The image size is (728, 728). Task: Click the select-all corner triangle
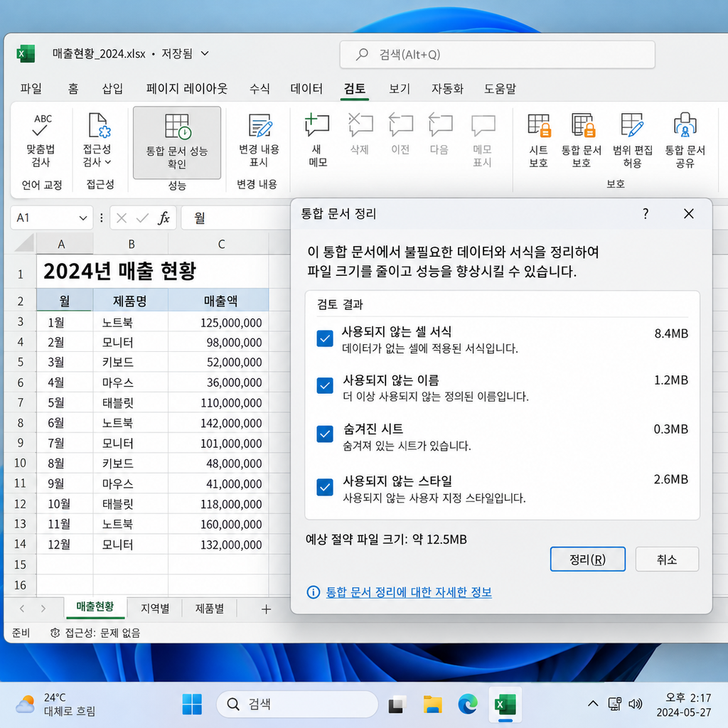click(x=24, y=243)
